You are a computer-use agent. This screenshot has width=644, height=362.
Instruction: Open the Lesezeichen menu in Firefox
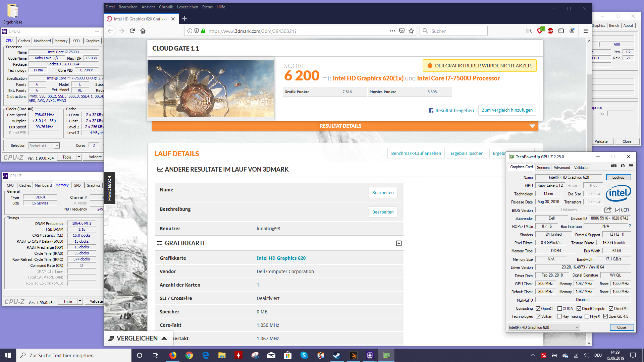point(187,7)
